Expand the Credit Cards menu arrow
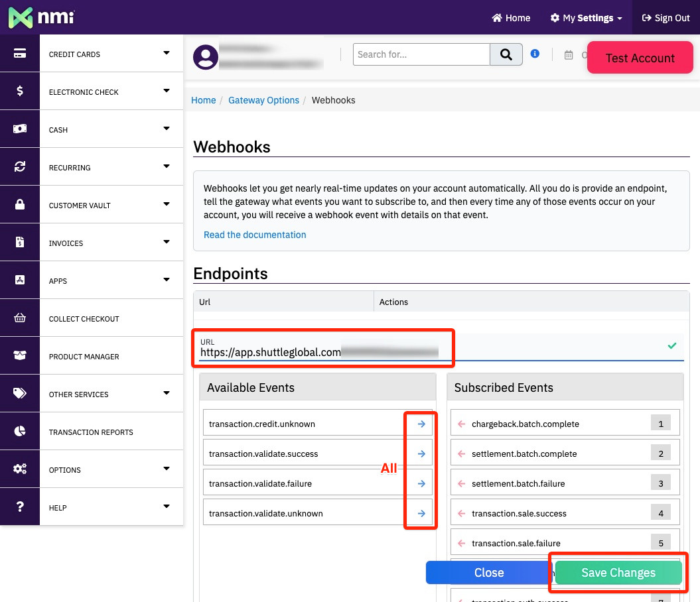 coord(167,53)
